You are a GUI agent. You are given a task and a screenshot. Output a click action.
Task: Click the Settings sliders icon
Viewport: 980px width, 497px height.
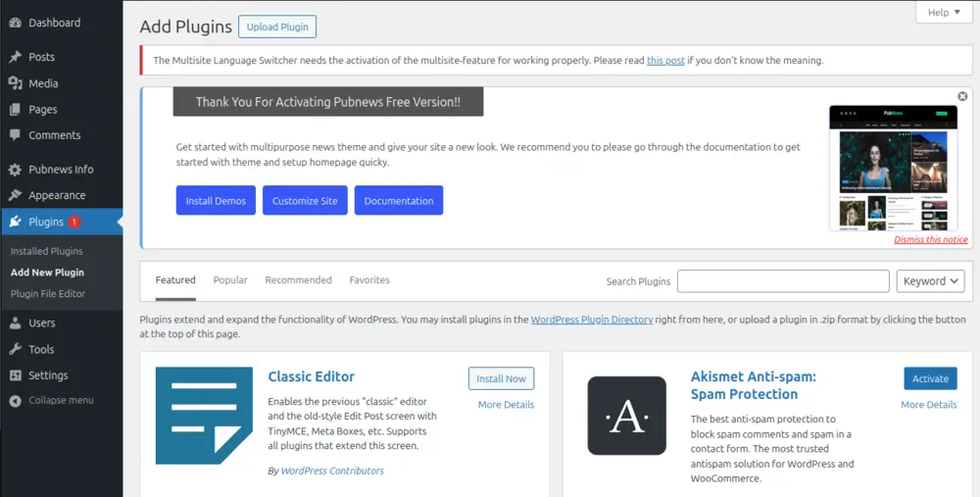(15, 375)
